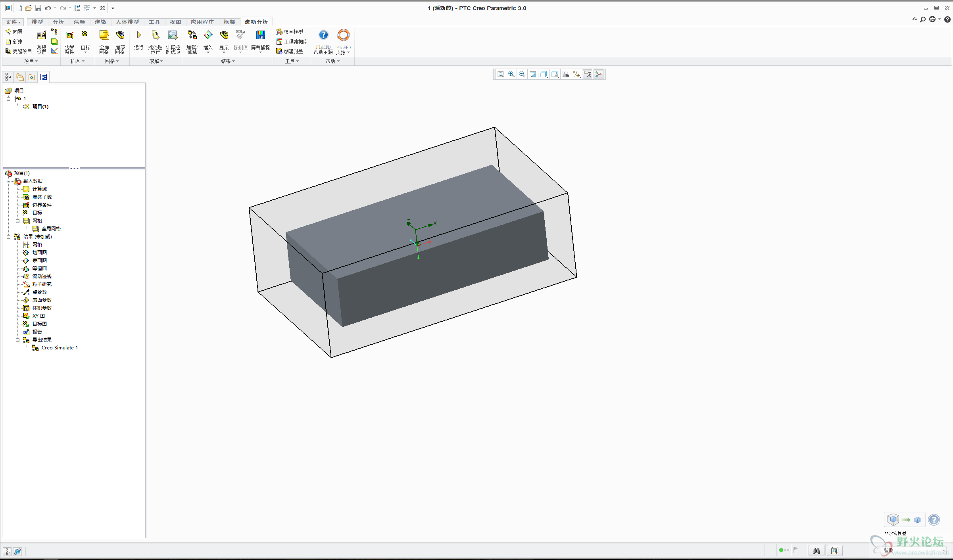Switch to the 渲染 ribbon tab
This screenshot has height=560, width=953.
(100, 22)
